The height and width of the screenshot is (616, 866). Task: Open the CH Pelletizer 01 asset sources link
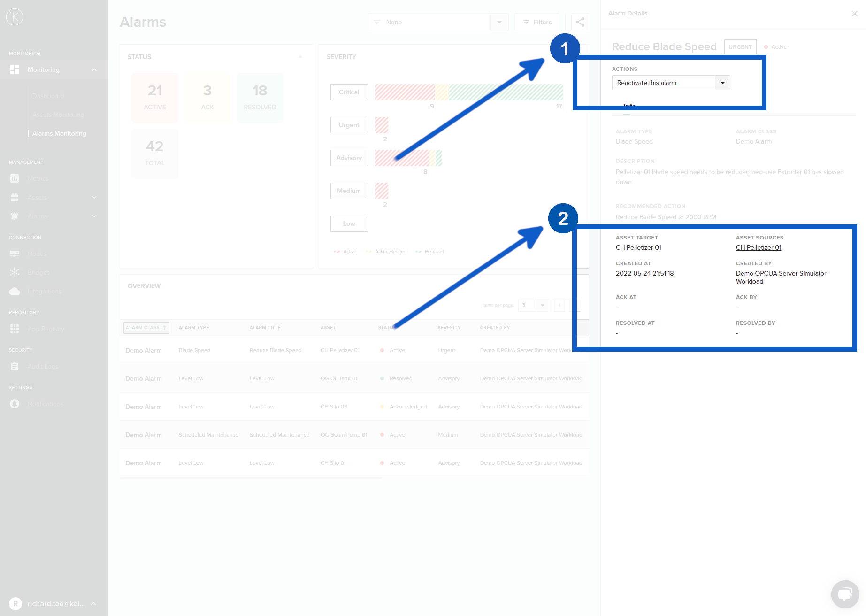tap(759, 247)
